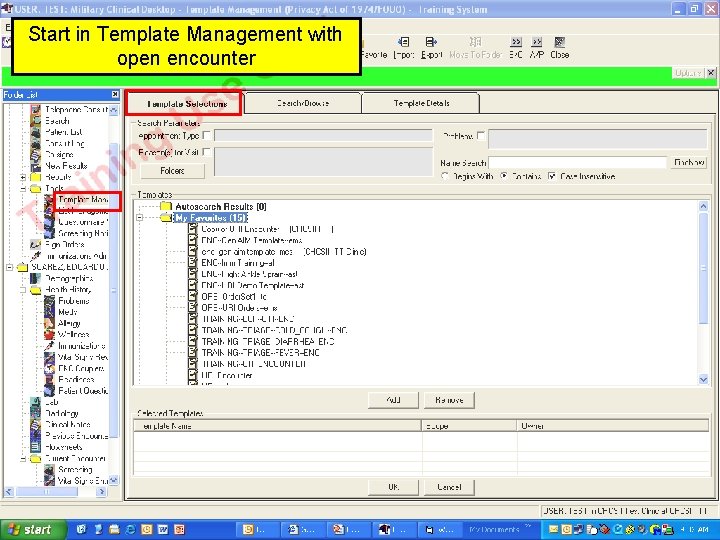This screenshot has height=540, width=720.
Task: Select OFE-URI Order template
Action: point(239,308)
